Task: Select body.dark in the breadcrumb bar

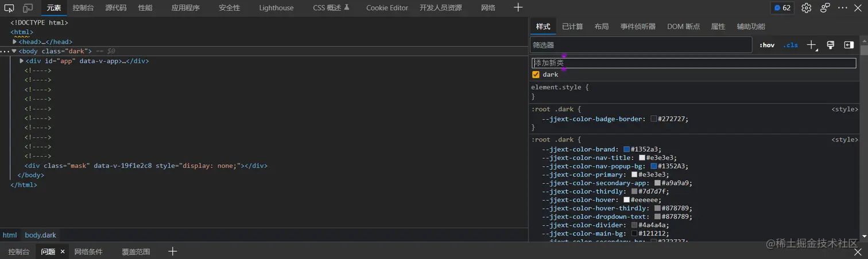Action: coord(40,235)
